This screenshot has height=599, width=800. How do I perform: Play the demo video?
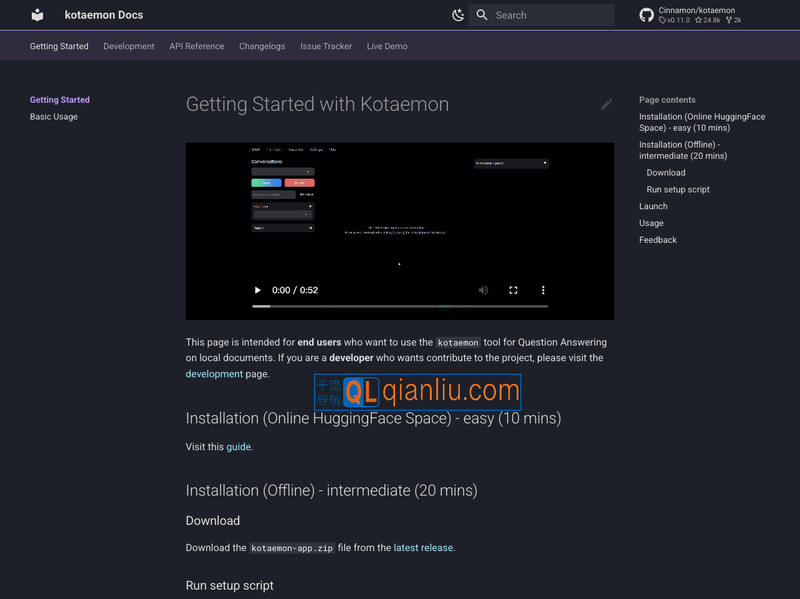pyautogui.click(x=257, y=290)
